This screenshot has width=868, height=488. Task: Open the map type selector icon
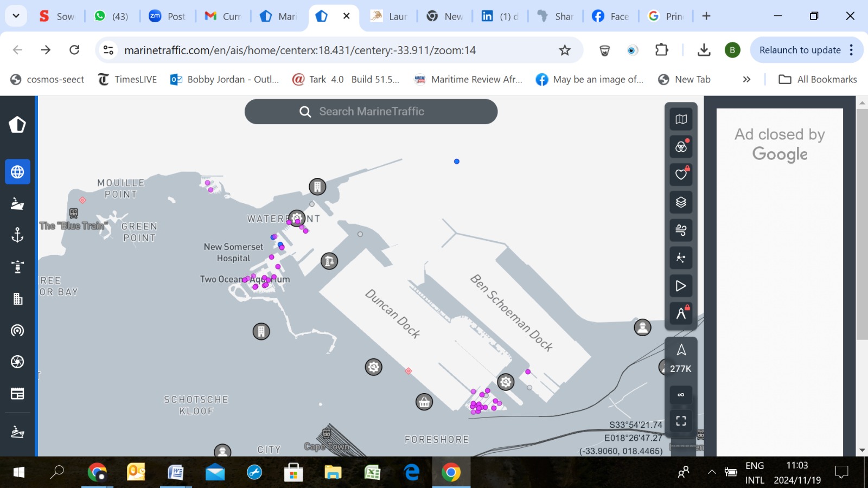[x=681, y=119]
